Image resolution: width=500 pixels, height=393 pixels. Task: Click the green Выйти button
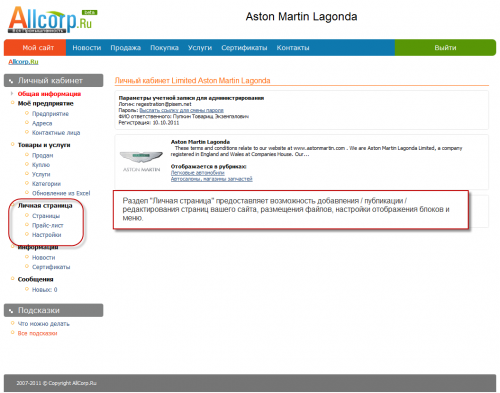tap(445, 48)
